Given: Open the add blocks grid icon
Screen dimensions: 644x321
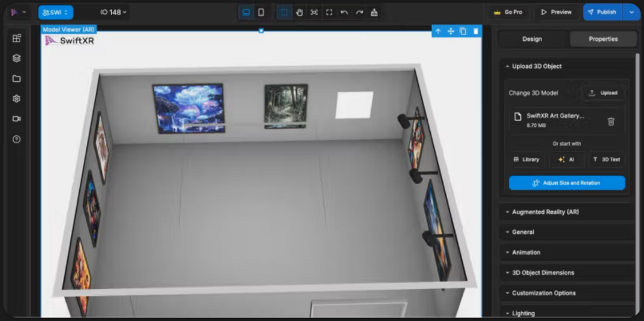Looking at the screenshot, I should pos(16,38).
